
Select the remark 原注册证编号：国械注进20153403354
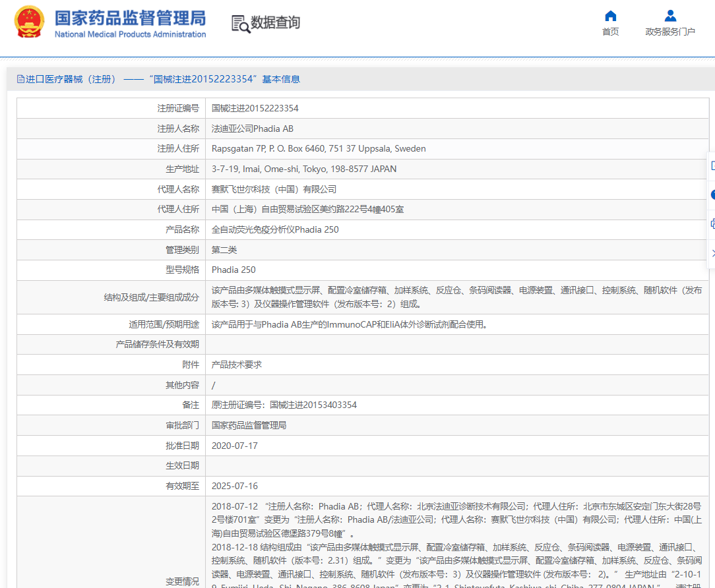click(284, 405)
